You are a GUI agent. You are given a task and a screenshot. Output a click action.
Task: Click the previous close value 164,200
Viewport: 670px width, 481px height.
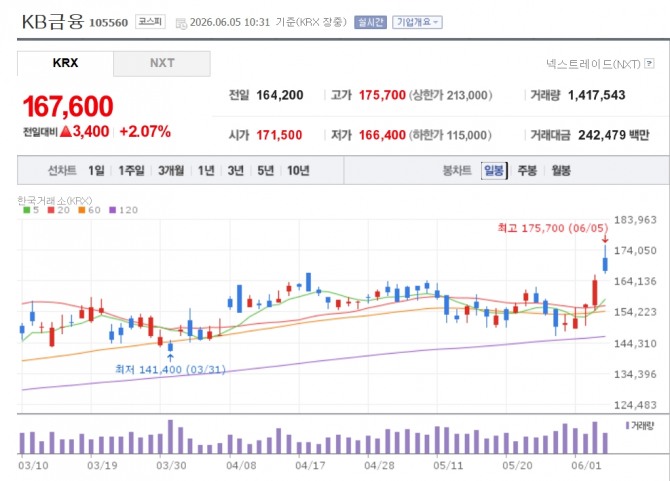pyautogui.click(x=280, y=95)
